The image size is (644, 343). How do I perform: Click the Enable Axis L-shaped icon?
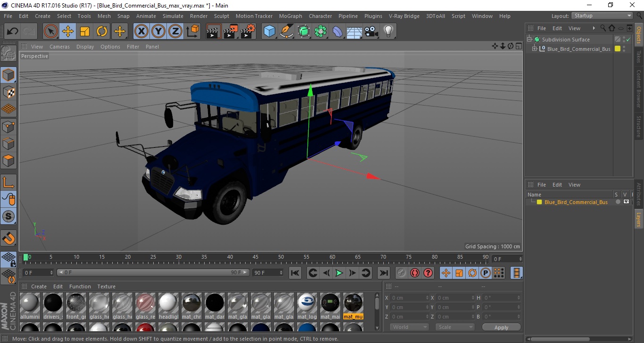point(8,182)
